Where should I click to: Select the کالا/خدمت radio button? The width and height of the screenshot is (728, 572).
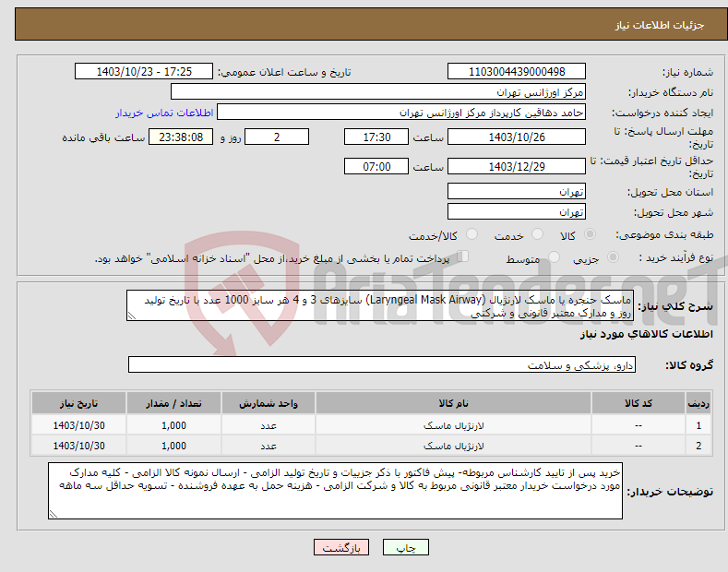pyautogui.click(x=471, y=234)
